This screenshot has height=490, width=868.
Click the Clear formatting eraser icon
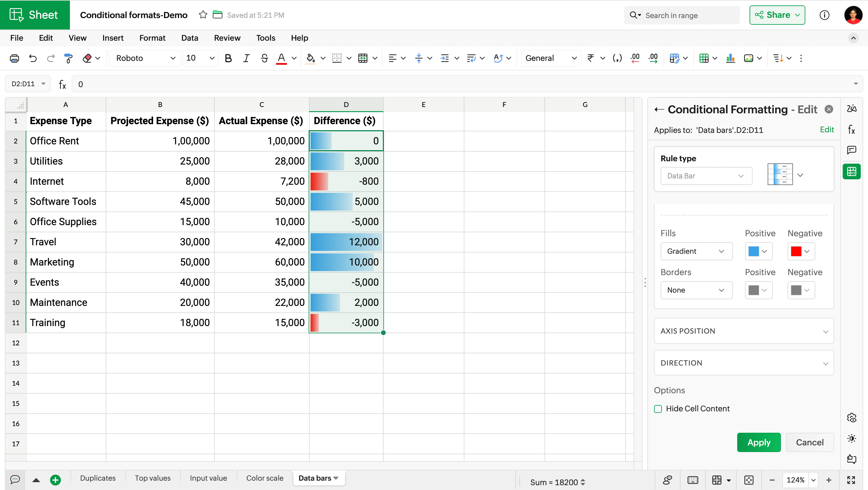[87, 58]
